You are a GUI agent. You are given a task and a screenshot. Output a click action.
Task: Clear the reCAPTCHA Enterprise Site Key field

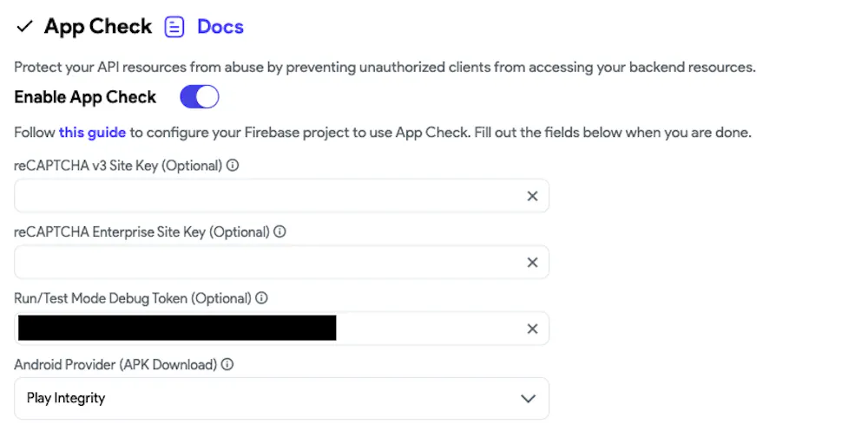point(532,262)
